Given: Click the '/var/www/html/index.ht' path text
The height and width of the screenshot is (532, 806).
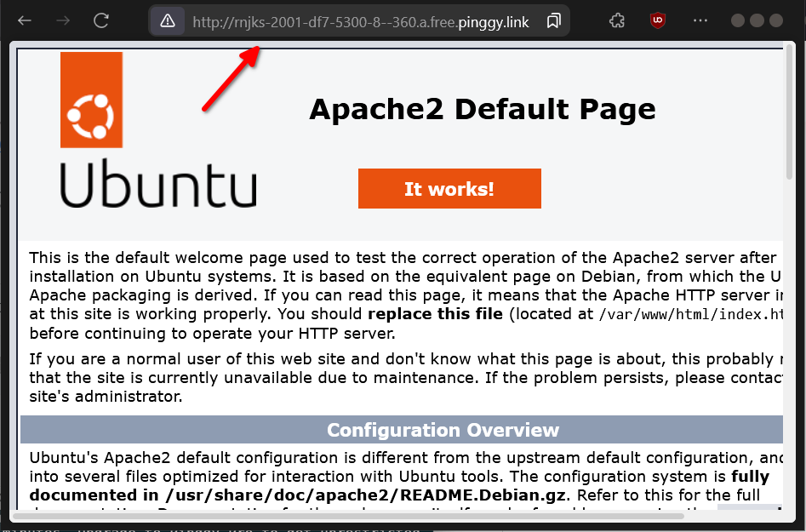Looking at the screenshot, I should [690, 315].
